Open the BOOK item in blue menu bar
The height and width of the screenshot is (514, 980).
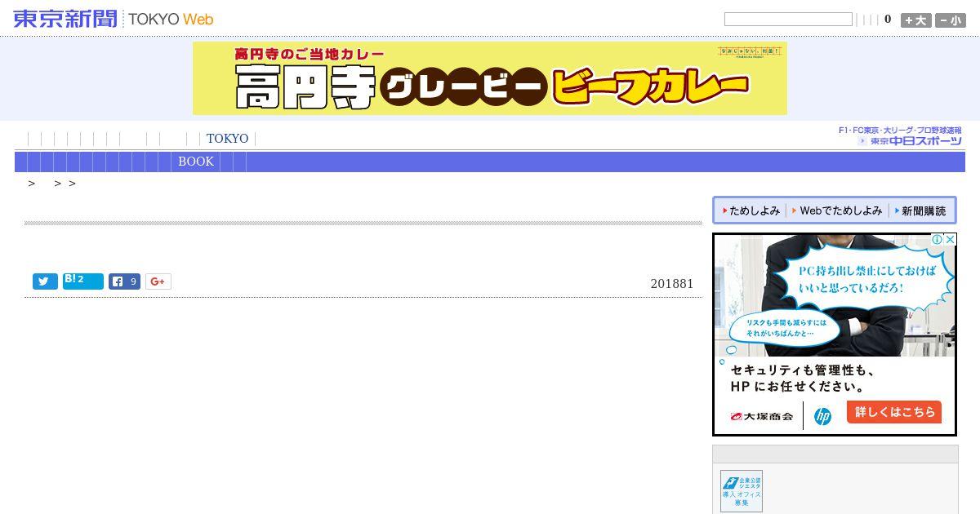(196, 162)
